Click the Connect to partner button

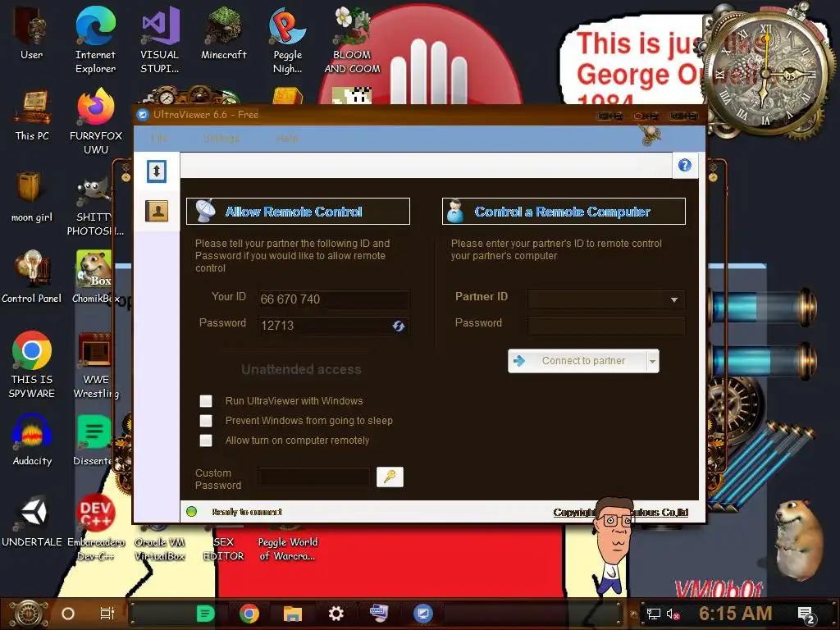(577, 361)
